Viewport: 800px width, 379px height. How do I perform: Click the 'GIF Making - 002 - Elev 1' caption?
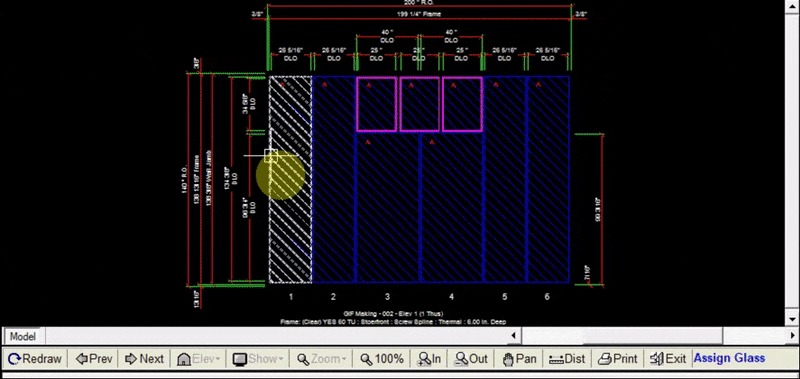(393, 314)
